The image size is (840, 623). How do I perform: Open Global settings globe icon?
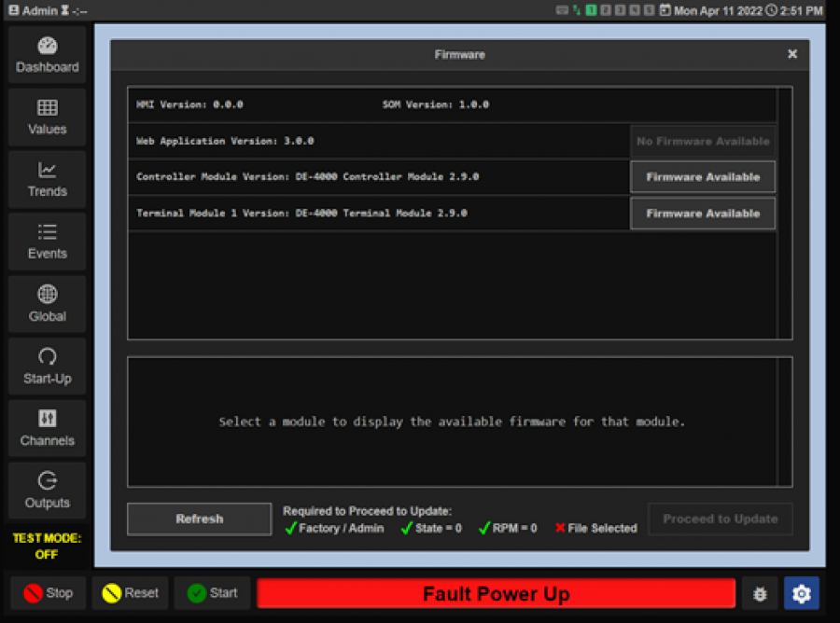pyautogui.click(x=47, y=304)
